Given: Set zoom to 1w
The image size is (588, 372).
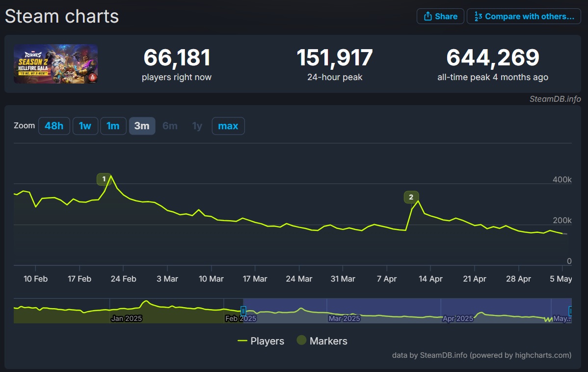Looking at the screenshot, I should [x=85, y=126].
